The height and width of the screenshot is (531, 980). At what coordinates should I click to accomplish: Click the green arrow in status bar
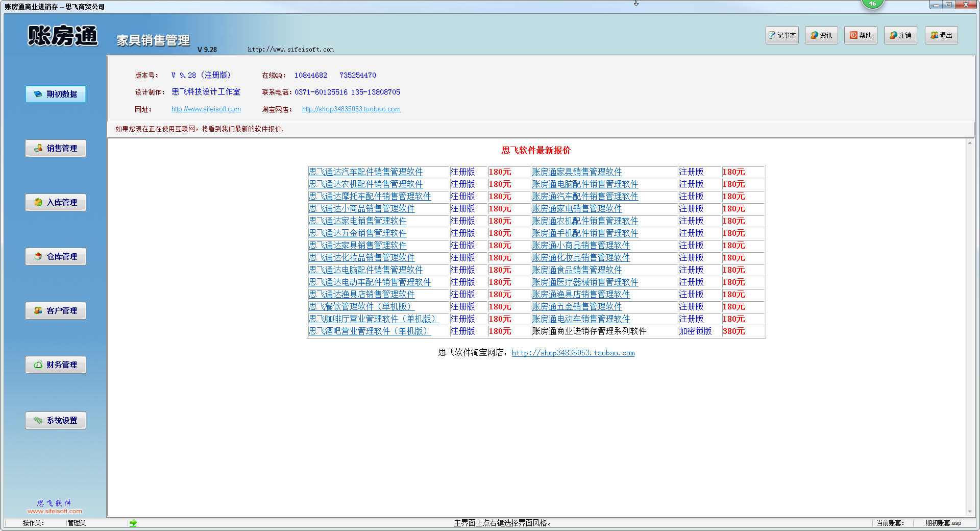tap(133, 523)
